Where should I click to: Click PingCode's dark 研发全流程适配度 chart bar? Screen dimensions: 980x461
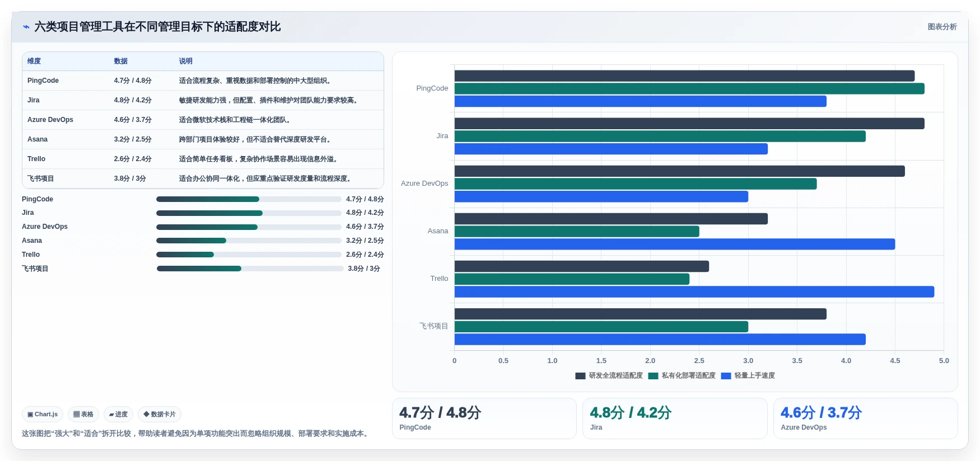point(684,76)
